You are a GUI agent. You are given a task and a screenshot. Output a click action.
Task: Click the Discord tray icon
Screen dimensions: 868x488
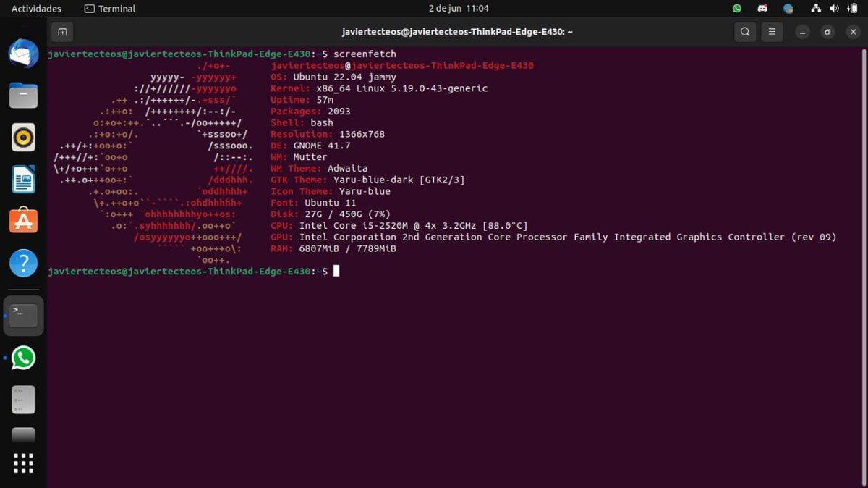click(x=762, y=9)
